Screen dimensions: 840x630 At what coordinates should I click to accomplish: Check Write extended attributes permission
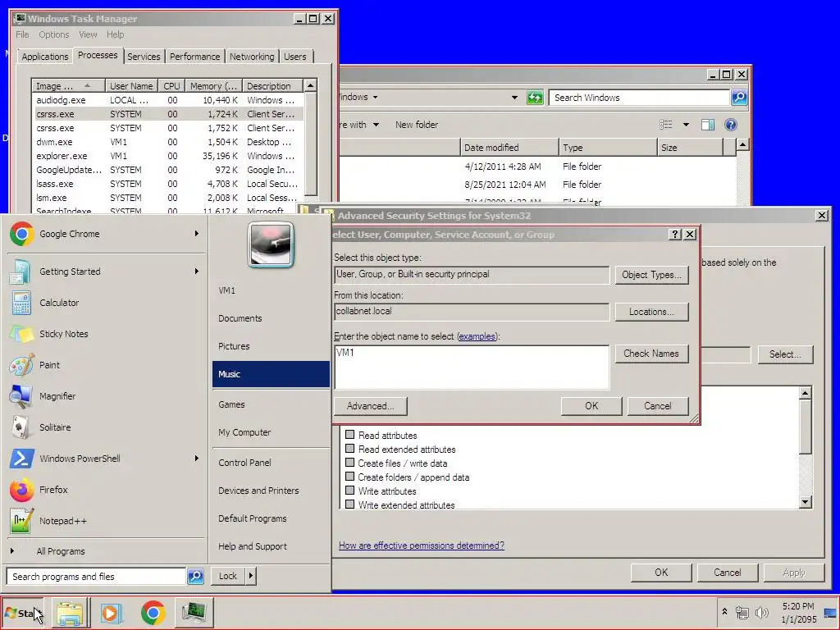[349, 504]
